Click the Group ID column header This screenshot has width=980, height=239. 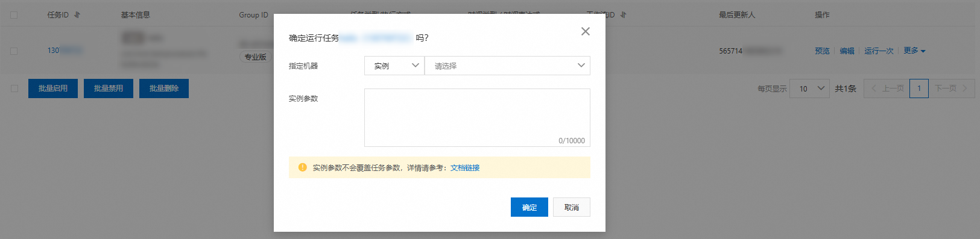pos(253,15)
